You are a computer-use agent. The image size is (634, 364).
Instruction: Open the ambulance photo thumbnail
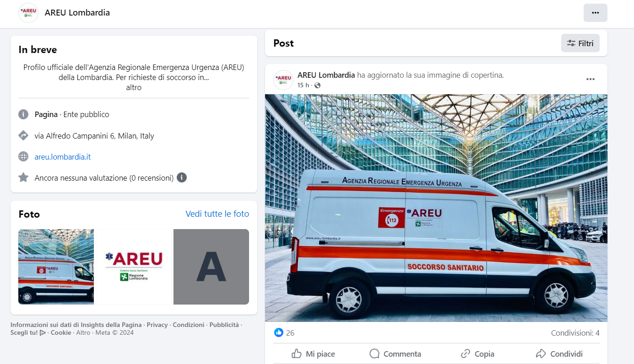coord(56,267)
